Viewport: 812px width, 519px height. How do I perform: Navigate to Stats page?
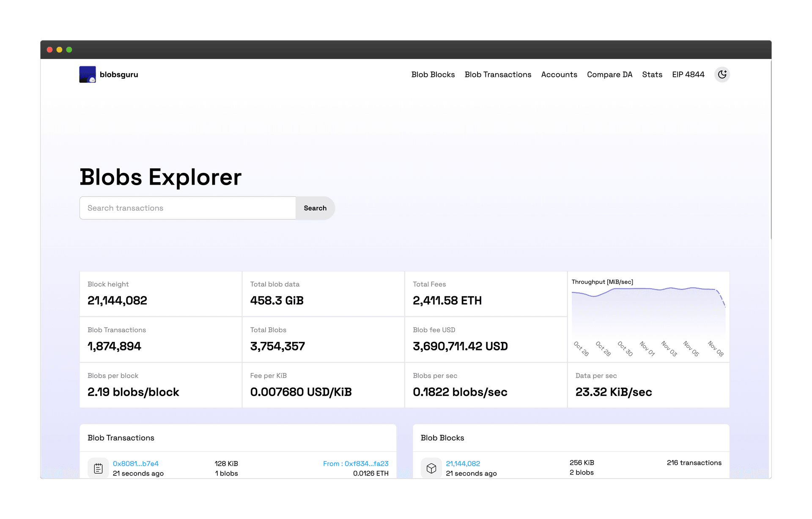coord(652,74)
